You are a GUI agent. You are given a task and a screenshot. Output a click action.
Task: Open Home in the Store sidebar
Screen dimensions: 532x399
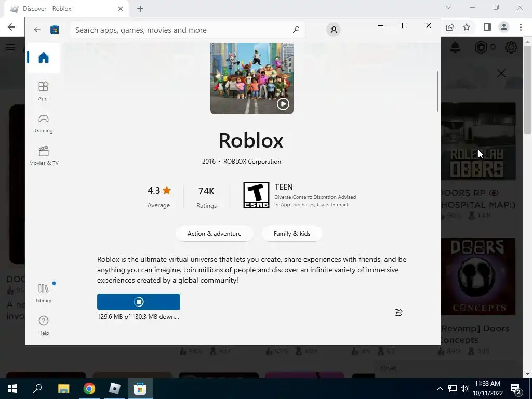click(44, 58)
